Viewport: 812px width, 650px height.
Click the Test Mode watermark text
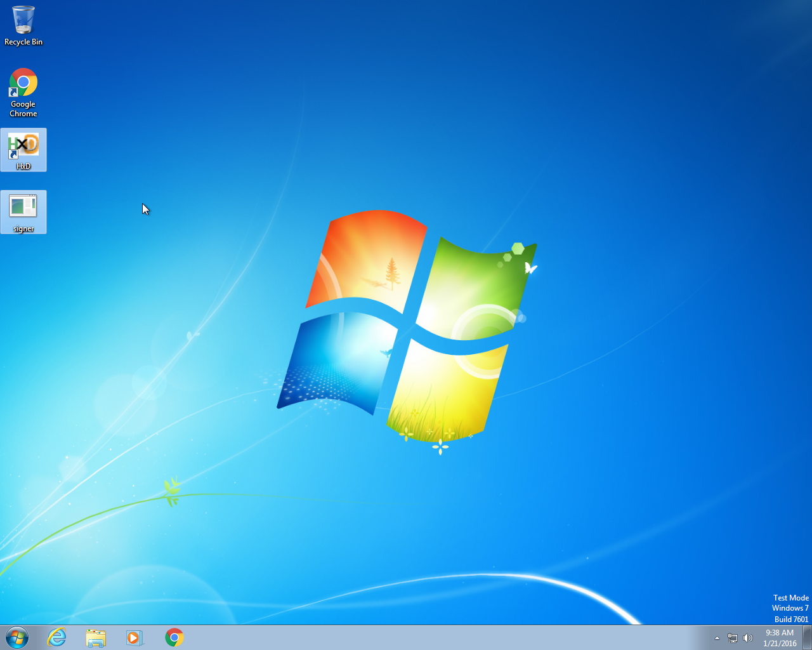[790, 597]
